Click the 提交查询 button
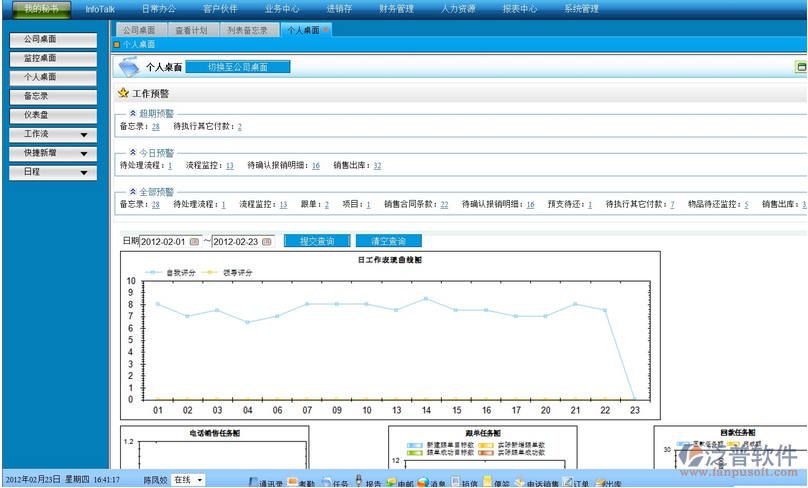 pyautogui.click(x=316, y=241)
